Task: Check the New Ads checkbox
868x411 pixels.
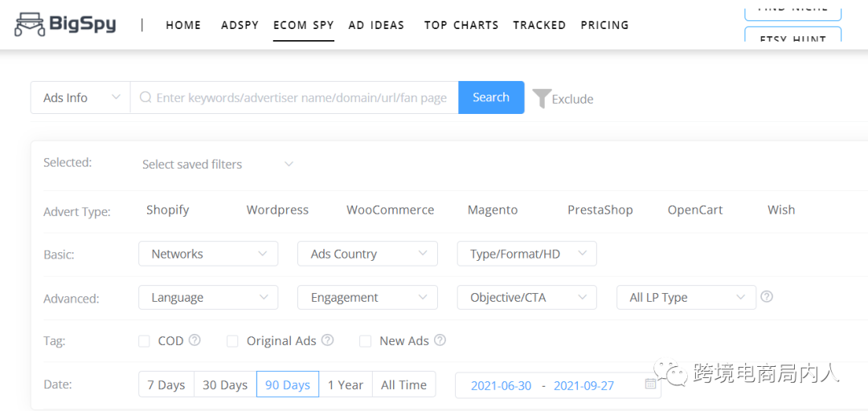Action: pos(365,341)
